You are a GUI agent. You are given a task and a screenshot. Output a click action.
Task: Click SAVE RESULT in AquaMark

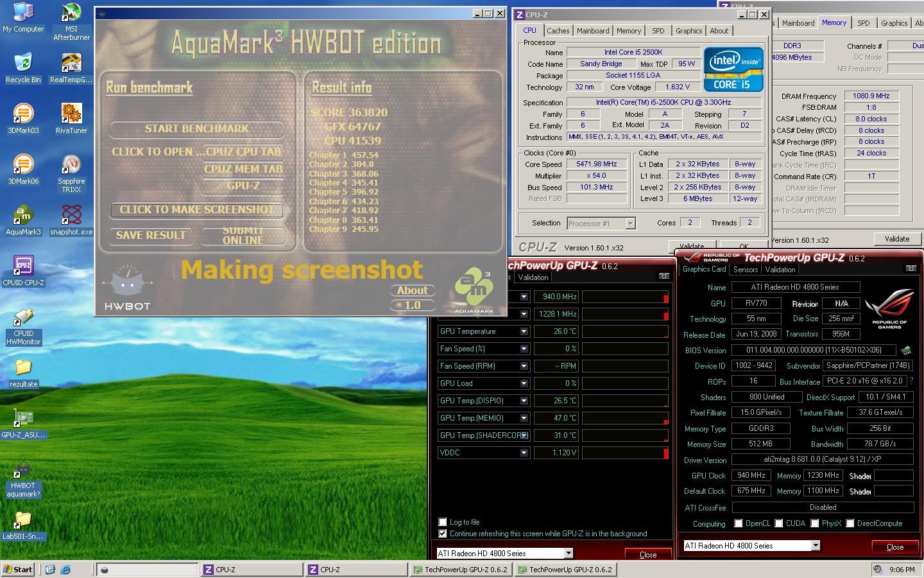tap(151, 236)
